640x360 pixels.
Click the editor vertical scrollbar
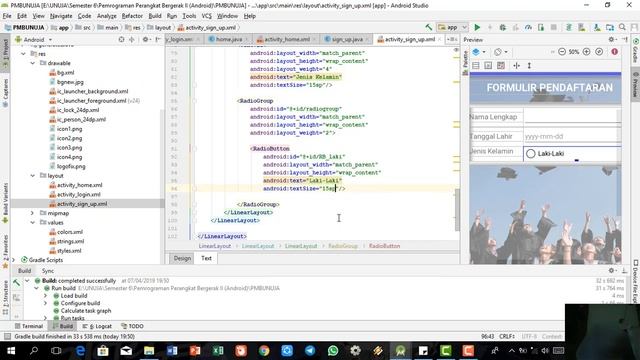coord(457,210)
